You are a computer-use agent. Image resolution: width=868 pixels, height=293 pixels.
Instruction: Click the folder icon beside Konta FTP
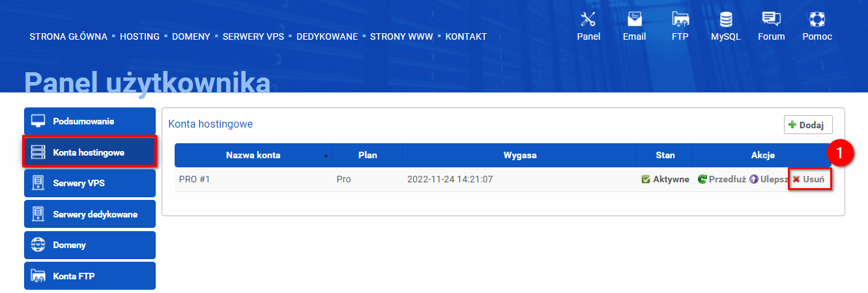[x=38, y=276]
